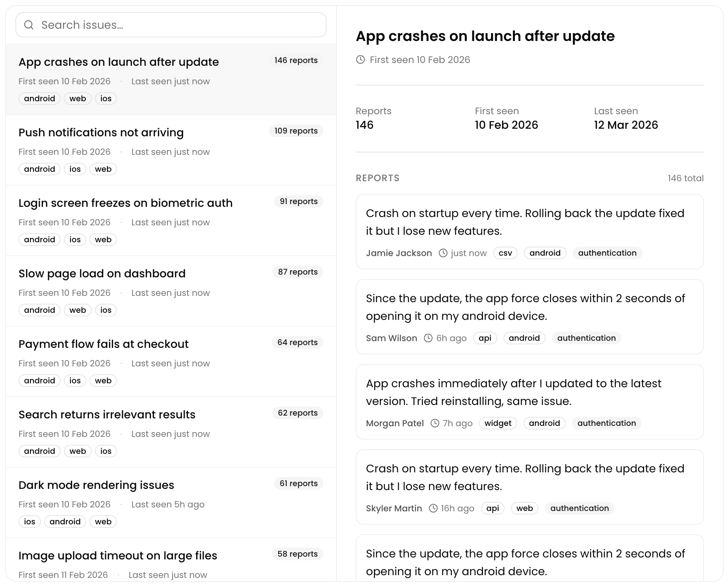Click the clock icon in Jamie Jackson's report
Screen dimensions: 728x587
(443, 253)
